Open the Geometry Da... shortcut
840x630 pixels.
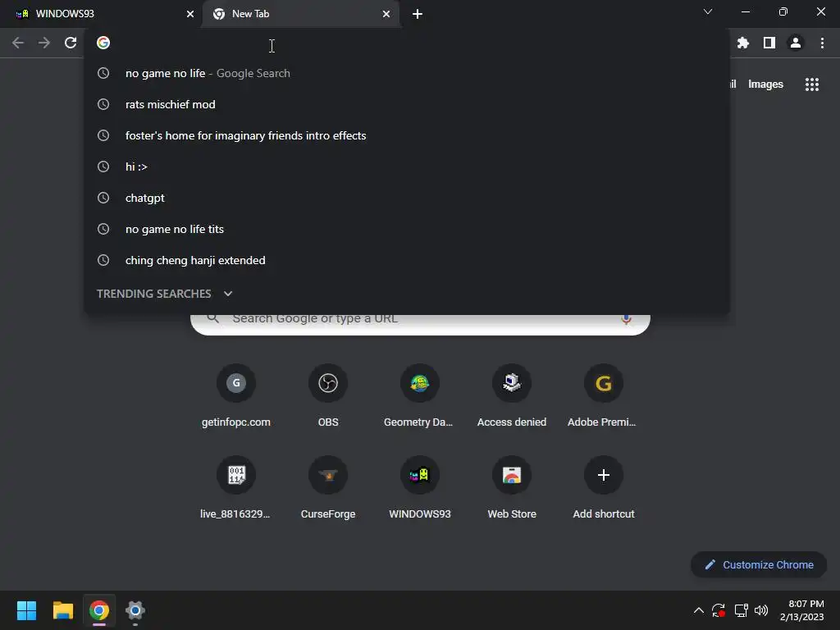click(419, 396)
